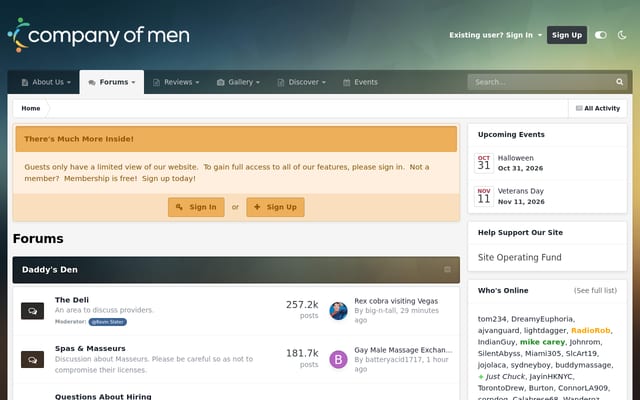
Task: Click the orange Sign Up button
Action: 276,207
